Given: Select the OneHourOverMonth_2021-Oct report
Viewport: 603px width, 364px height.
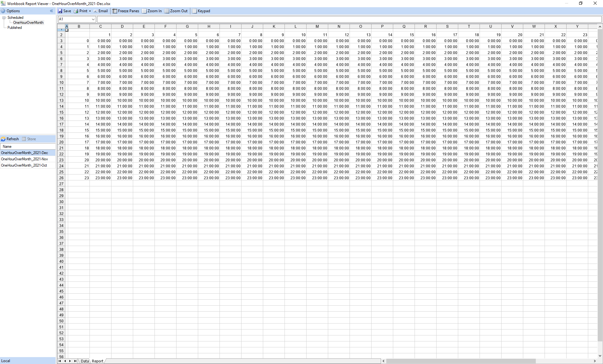Looking at the screenshot, I should coord(24,165).
